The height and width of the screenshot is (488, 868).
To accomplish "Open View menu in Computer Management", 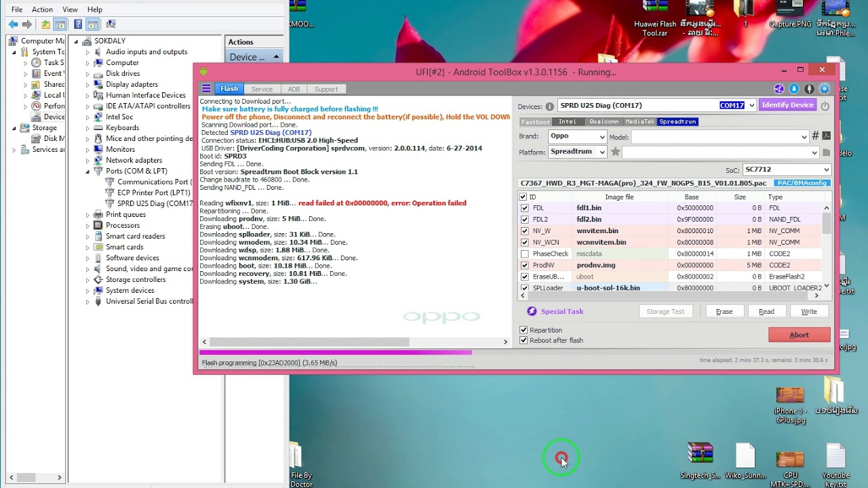I will pyautogui.click(x=70, y=9).
